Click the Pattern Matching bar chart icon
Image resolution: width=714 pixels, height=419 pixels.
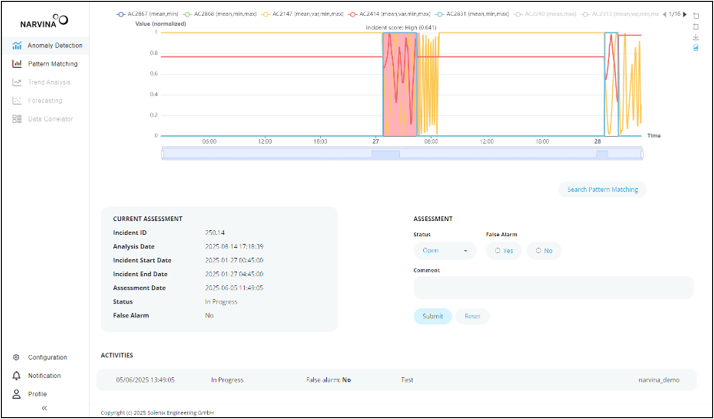click(x=17, y=64)
